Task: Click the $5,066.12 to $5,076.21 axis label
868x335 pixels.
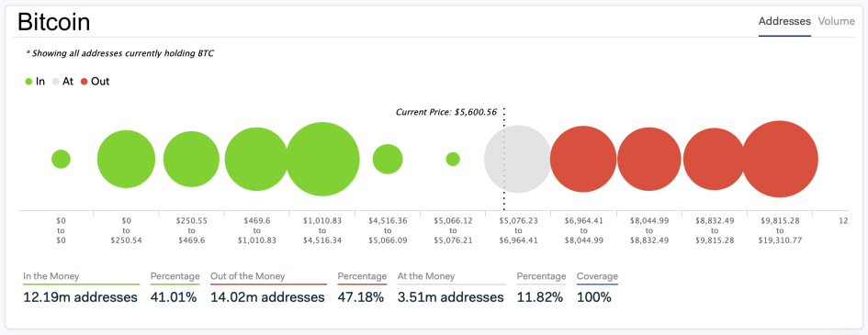Action: (x=453, y=230)
